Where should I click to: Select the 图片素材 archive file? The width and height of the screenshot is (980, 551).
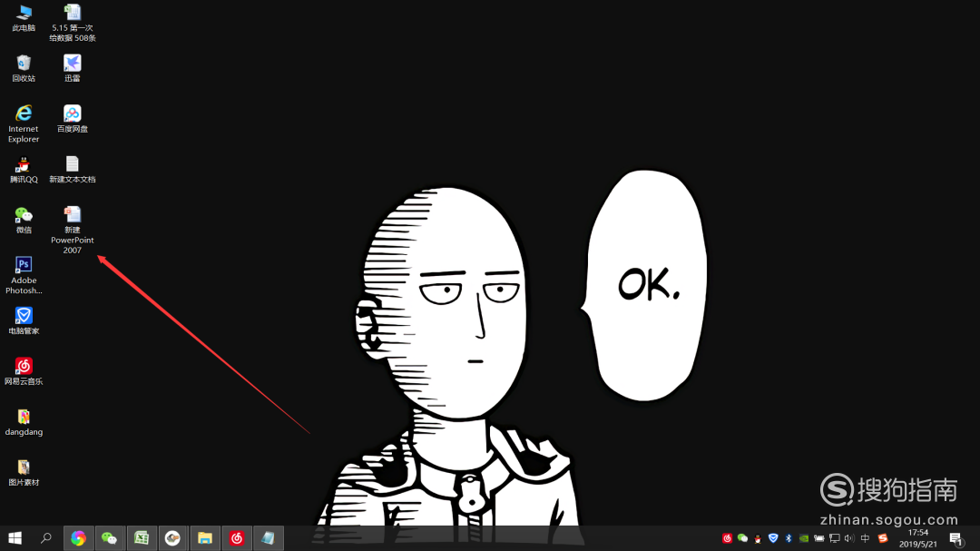(24, 473)
